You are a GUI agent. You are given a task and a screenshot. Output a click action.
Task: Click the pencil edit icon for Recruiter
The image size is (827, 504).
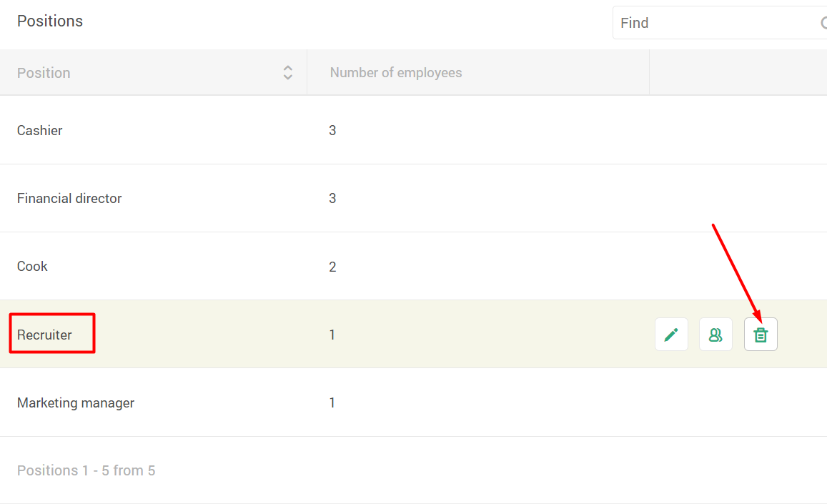coord(671,335)
